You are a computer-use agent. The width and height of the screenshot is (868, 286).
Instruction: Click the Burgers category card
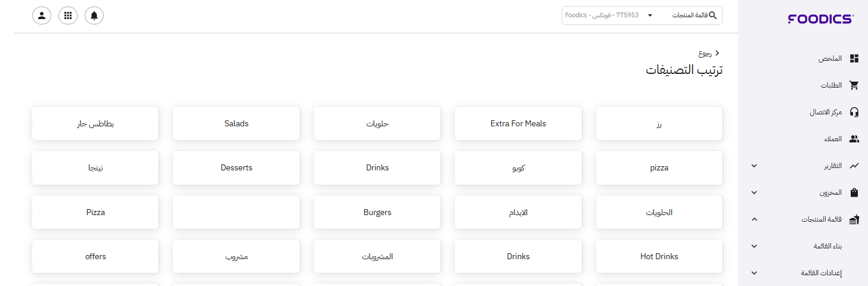[377, 212]
